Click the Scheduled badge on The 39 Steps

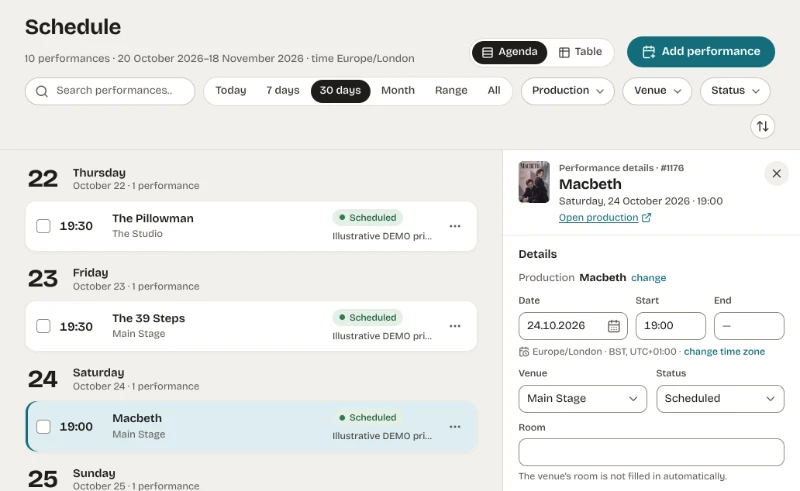tap(367, 317)
